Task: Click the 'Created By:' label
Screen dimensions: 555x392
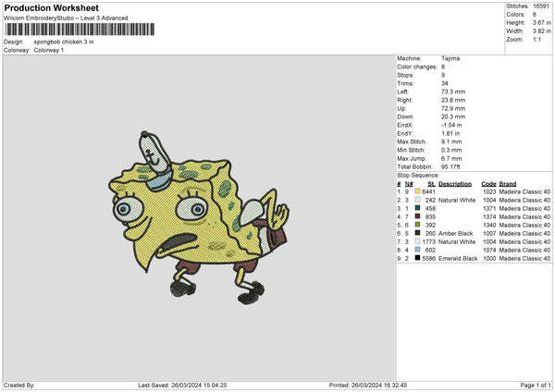Action: (x=19, y=386)
